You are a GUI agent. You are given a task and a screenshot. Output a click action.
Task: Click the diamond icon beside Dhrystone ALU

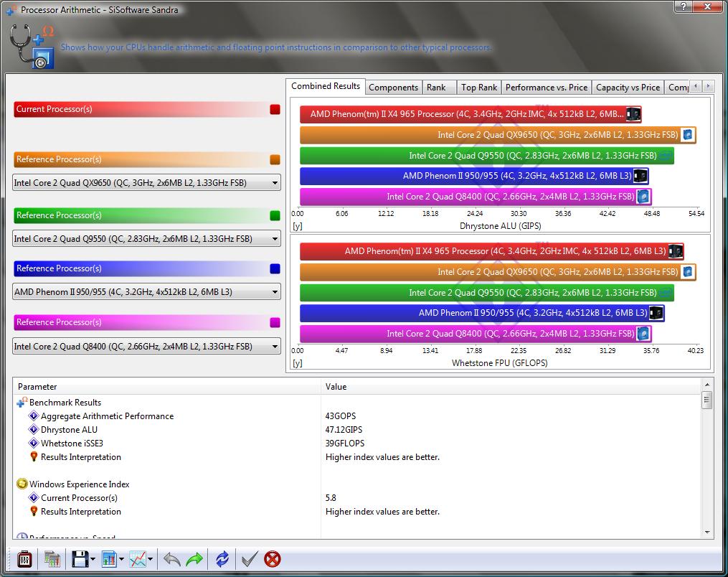[x=34, y=430]
